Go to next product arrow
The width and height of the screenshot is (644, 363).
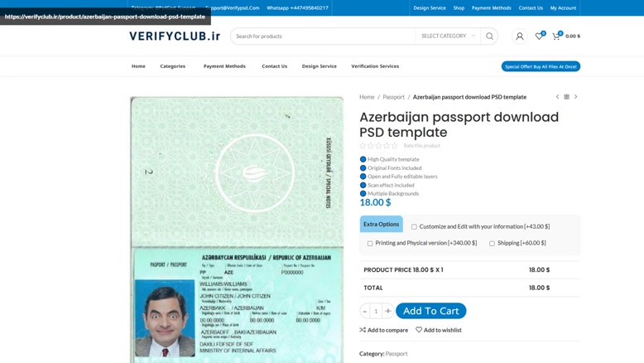[576, 97]
